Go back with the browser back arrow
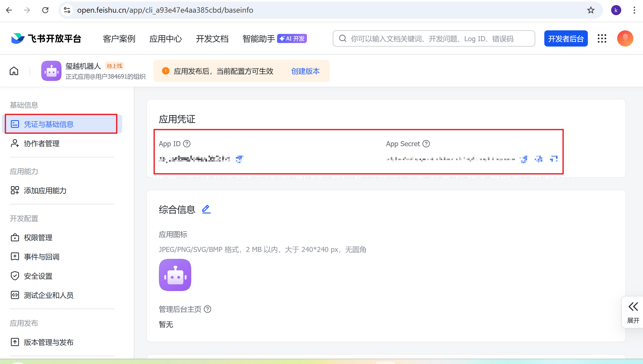643x364 pixels. pyautogui.click(x=9, y=10)
